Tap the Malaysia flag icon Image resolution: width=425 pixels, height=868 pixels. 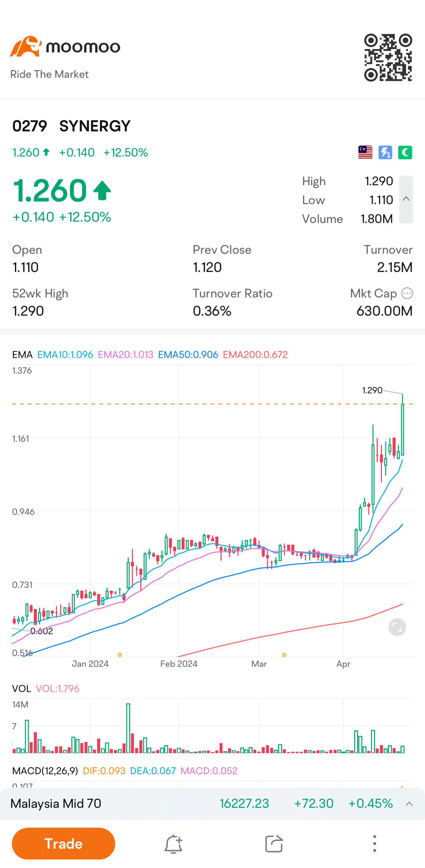click(365, 152)
